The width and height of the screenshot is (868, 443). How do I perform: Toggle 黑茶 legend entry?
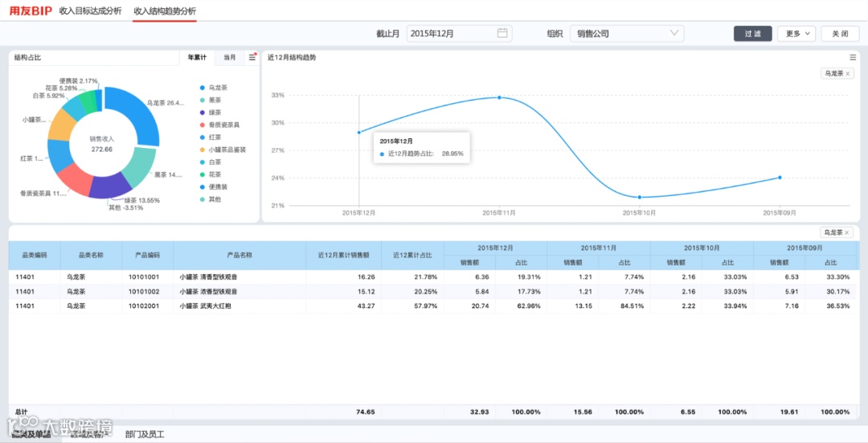coord(211,100)
